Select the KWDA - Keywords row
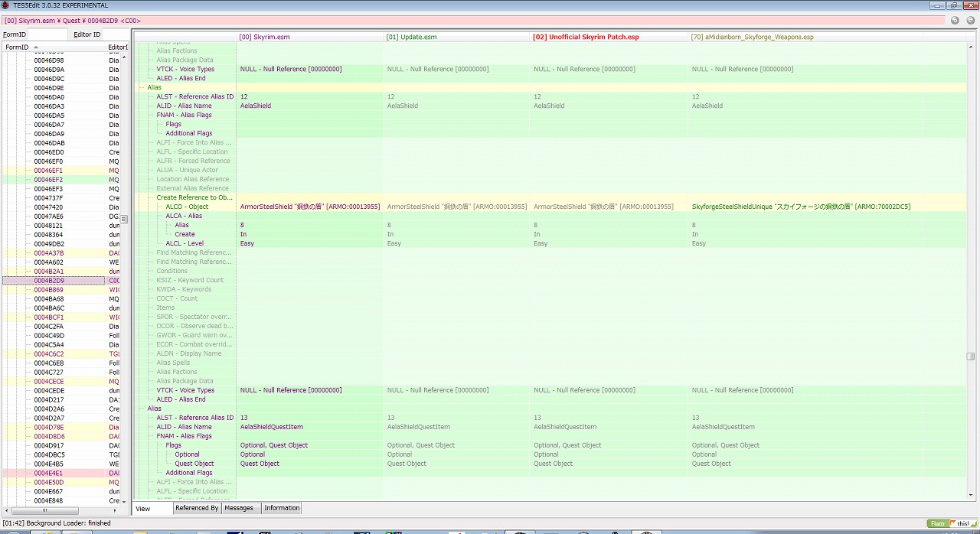This screenshot has width=980, height=534. point(184,289)
